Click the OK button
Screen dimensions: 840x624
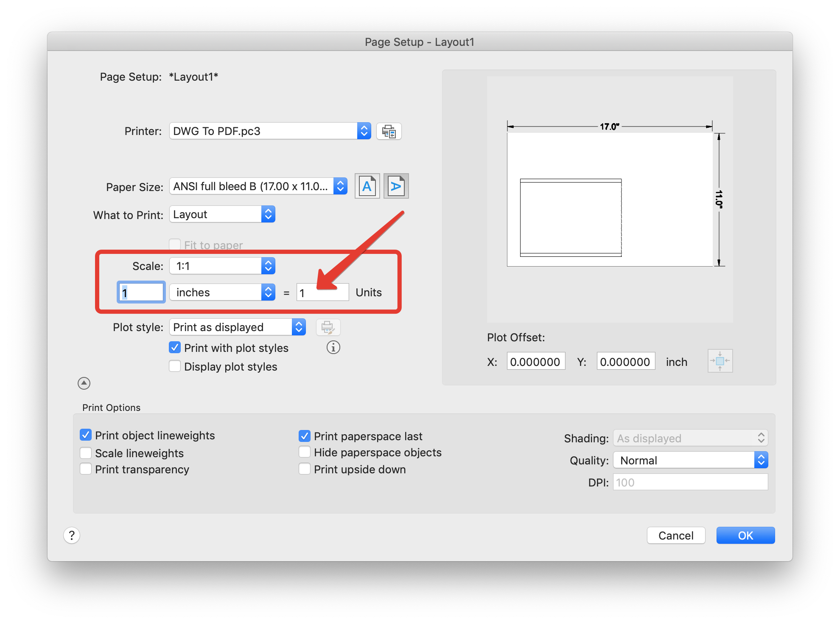(x=745, y=535)
